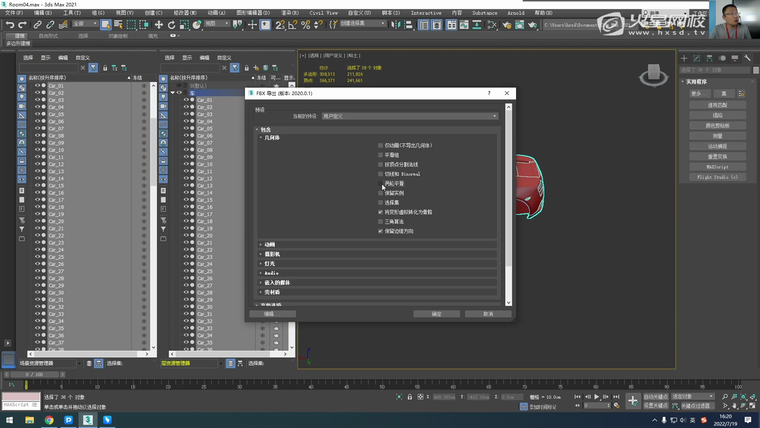This screenshot has width=760, height=428.
Task: Select the Move transform tool
Action: click(159, 24)
